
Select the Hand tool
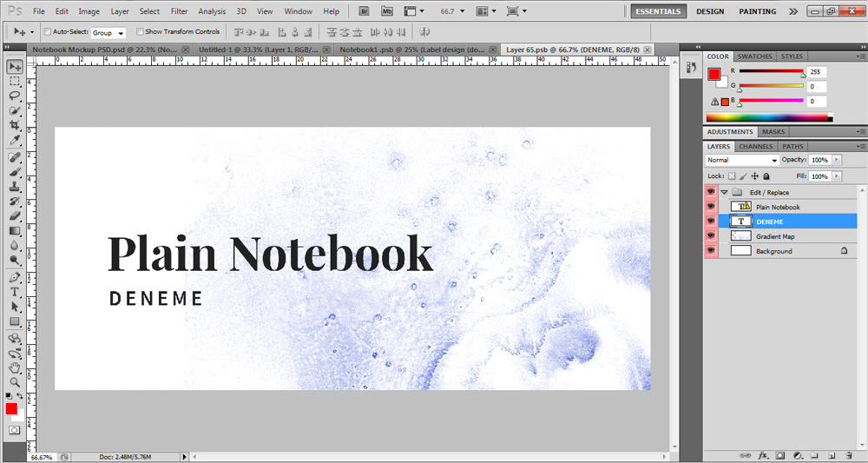point(15,367)
